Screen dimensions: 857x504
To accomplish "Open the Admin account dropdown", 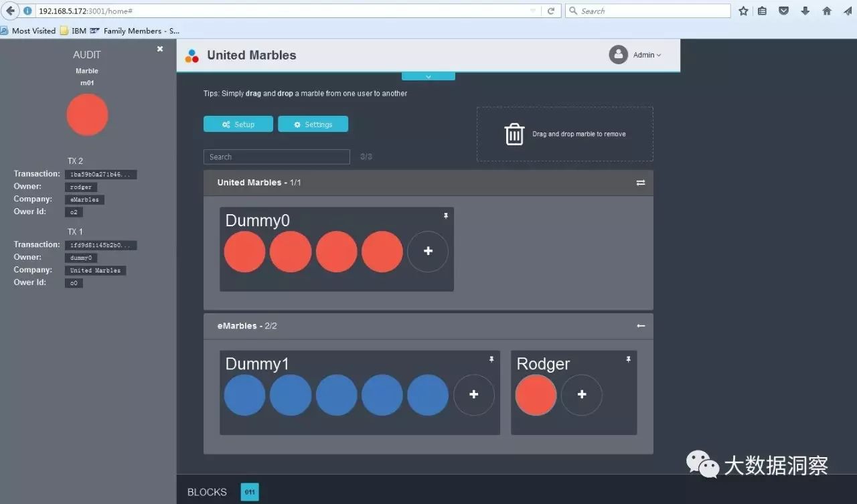I will tap(647, 55).
